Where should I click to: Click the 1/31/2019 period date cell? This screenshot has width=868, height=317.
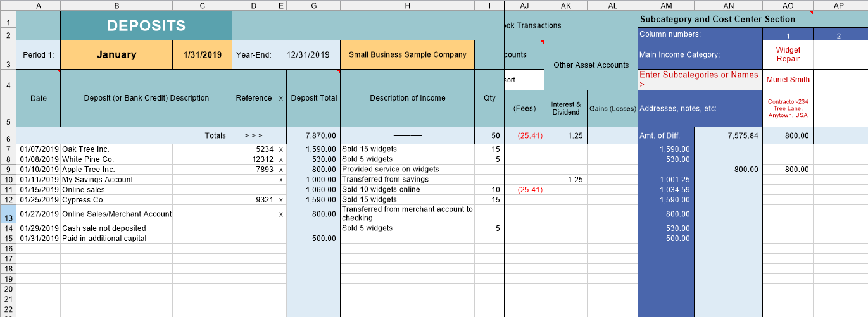[202, 54]
